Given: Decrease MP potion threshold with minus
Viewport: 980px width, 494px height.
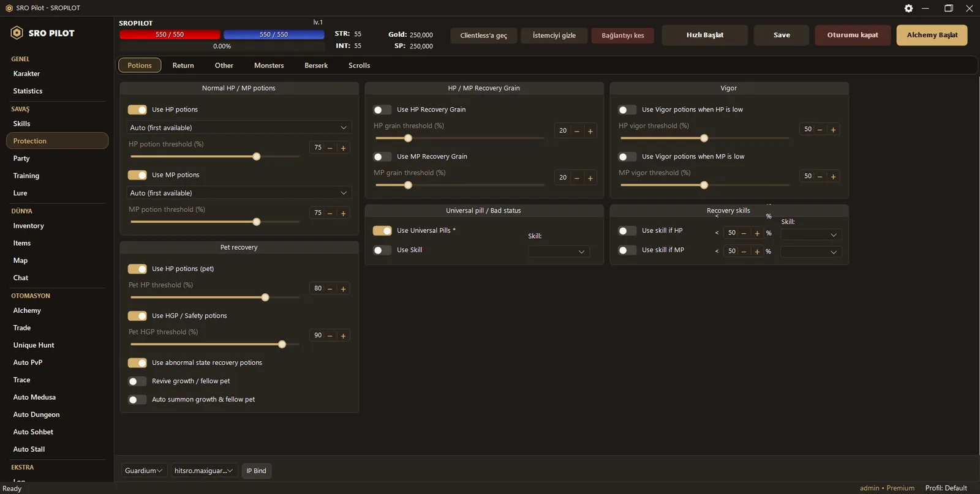Looking at the screenshot, I should pyautogui.click(x=330, y=213).
